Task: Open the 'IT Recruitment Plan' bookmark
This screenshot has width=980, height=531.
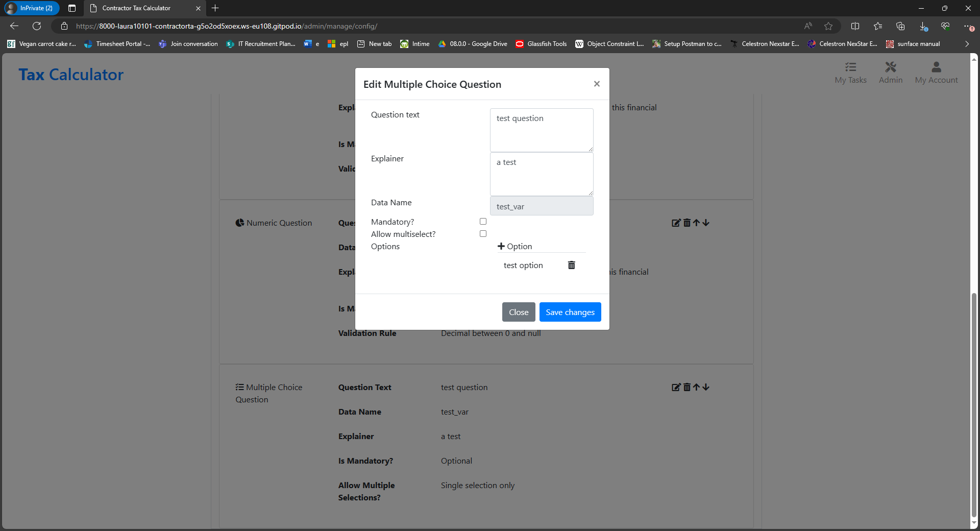Action: click(x=261, y=44)
